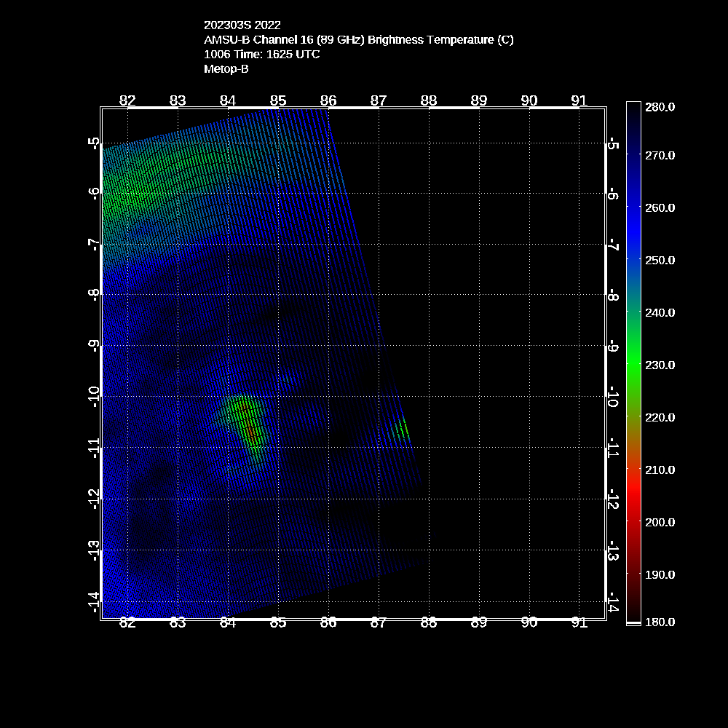Click the top axis longitude label 91
This screenshot has height=728, width=728.
[x=579, y=100]
